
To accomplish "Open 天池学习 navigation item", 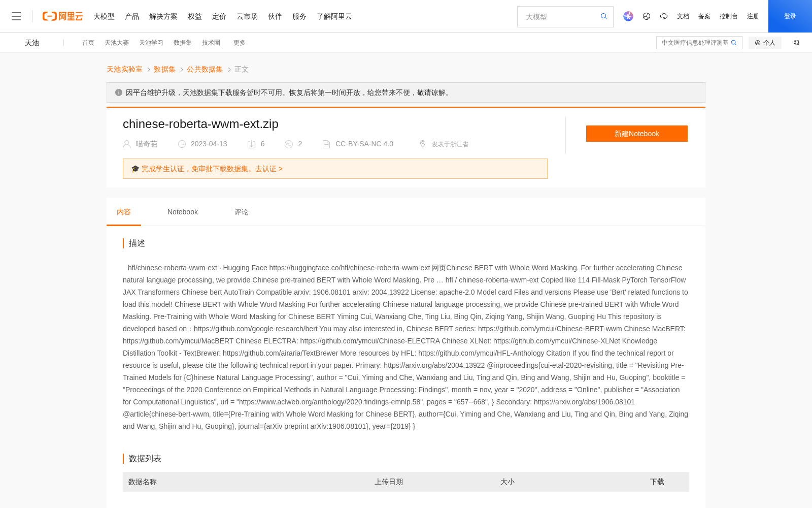I will point(151,43).
